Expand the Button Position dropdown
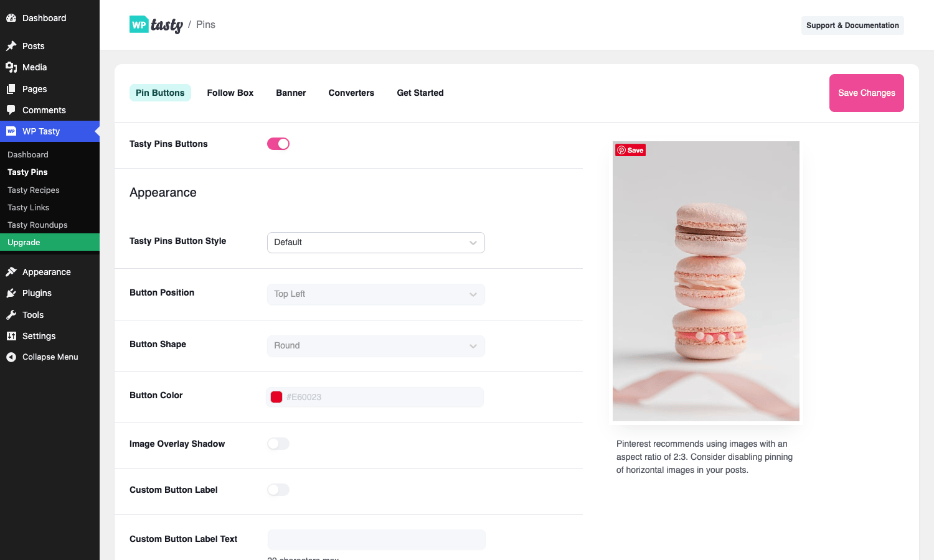 [x=376, y=294]
